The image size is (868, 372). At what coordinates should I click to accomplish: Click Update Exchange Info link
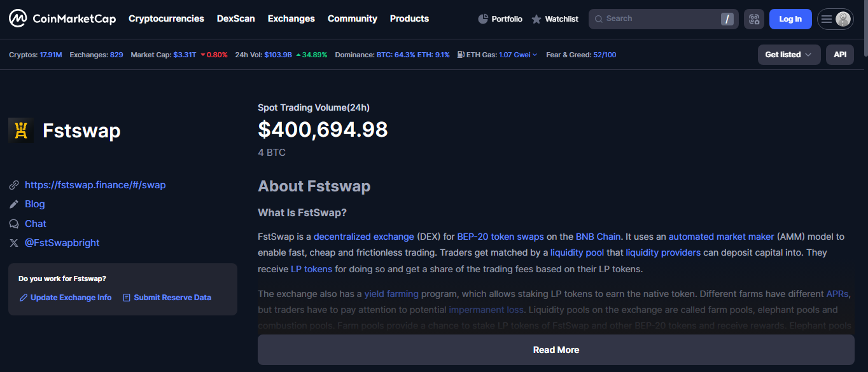click(71, 298)
